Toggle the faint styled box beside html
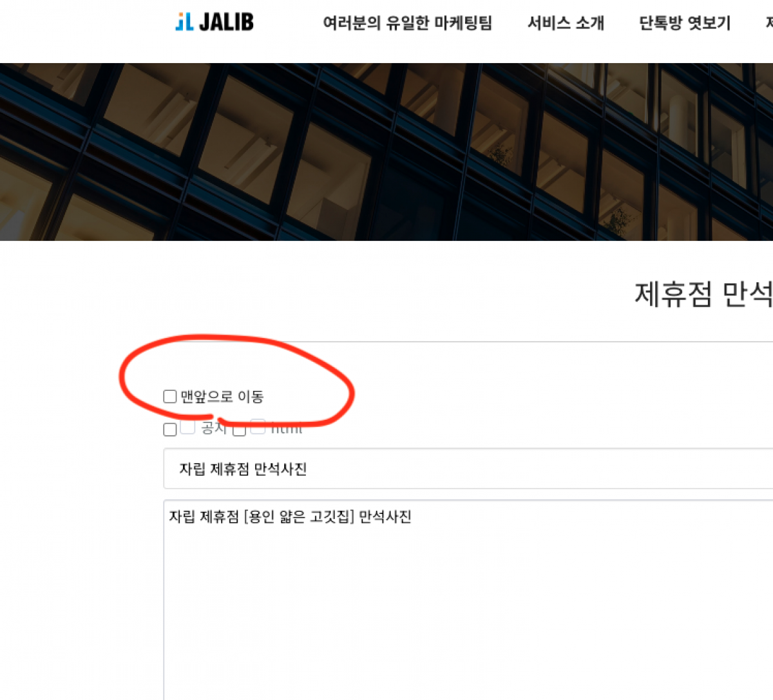This screenshot has height=700, width=773. (x=257, y=427)
